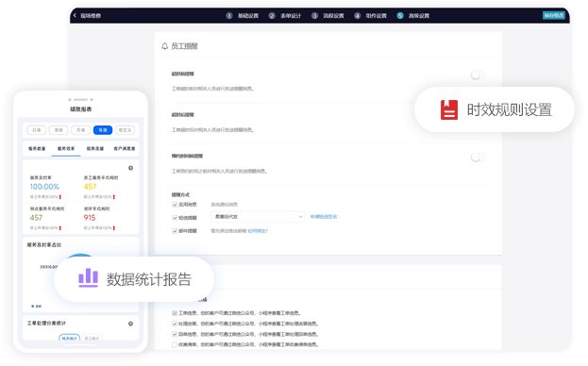Uncheck the 邮件提醒 checkbox

(x=175, y=231)
